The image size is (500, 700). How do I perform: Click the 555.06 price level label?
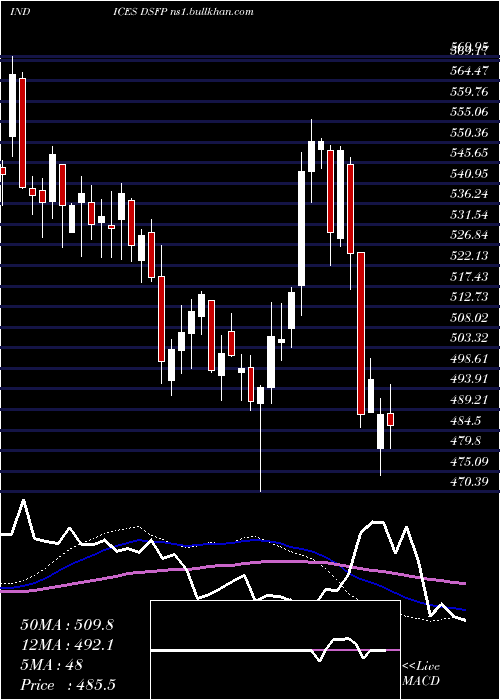pyautogui.click(x=470, y=112)
